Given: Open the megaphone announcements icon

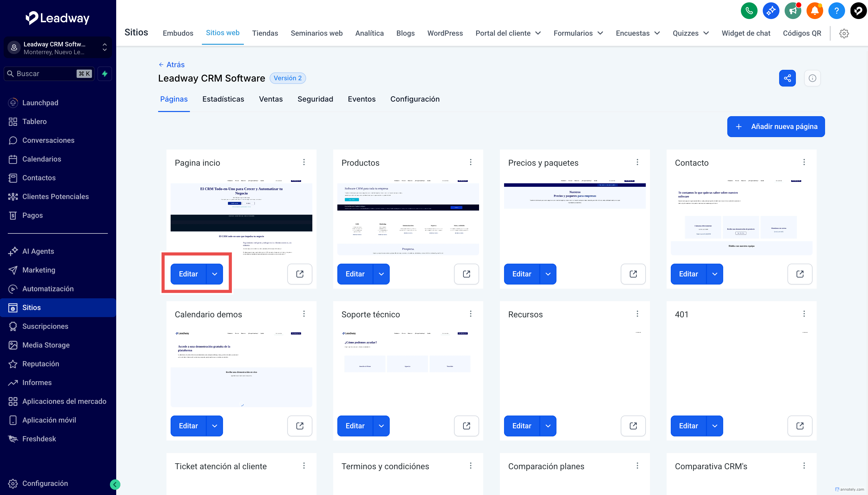Looking at the screenshot, I should (x=792, y=11).
